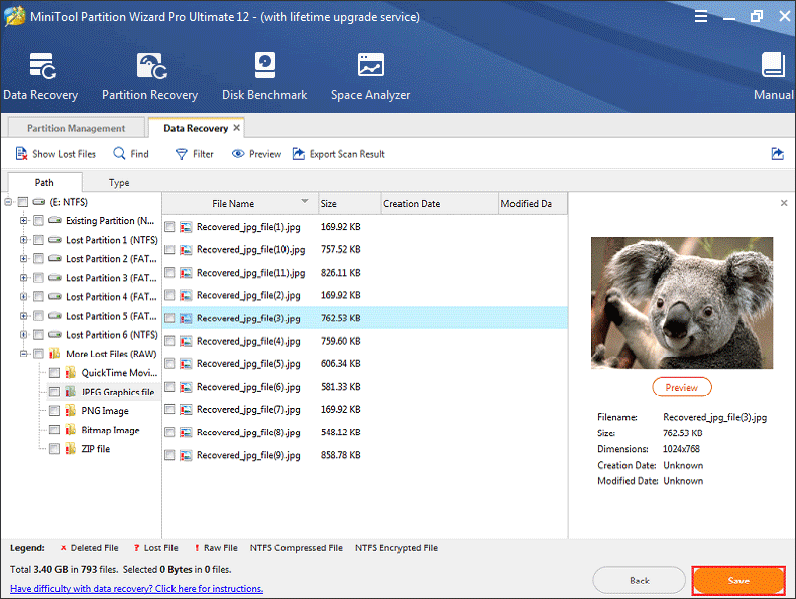This screenshot has height=599, width=796.
Task: Switch to the Partition Management tab
Action: [x=76, y=128]
